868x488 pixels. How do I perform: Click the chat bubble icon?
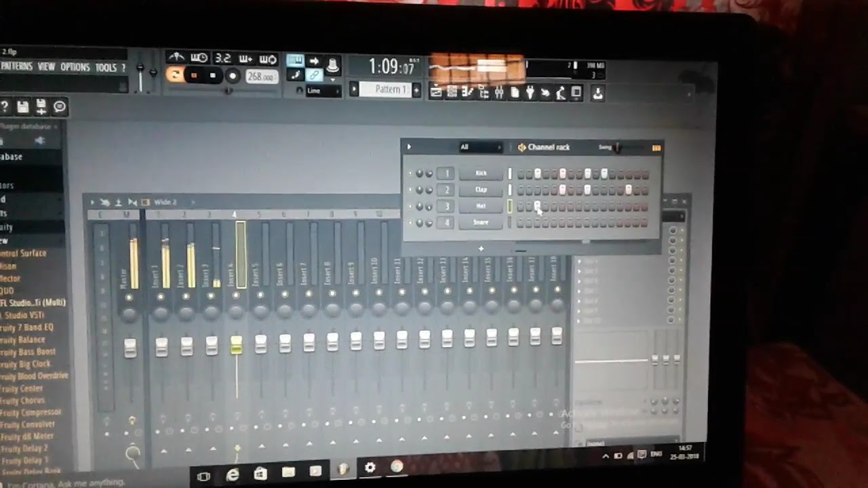tap(60, 106)
